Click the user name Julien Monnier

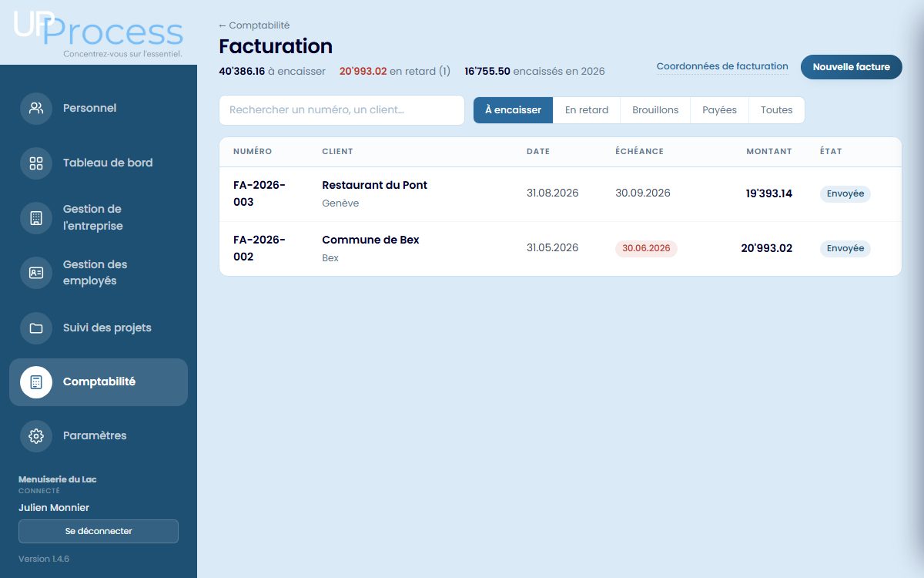(x=54, y=507)
